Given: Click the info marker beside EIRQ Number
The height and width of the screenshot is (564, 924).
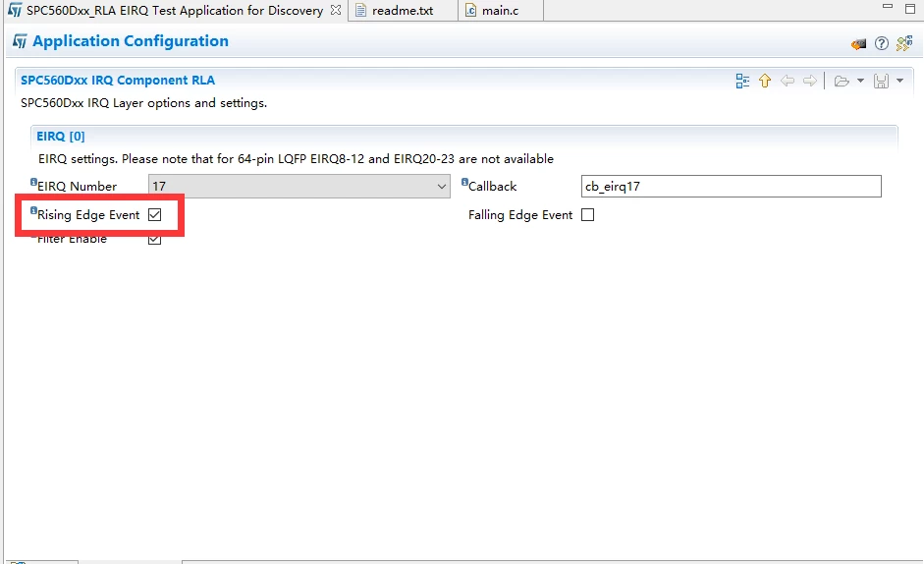Looking at the screenshot, I should click(x=33, y=182).
